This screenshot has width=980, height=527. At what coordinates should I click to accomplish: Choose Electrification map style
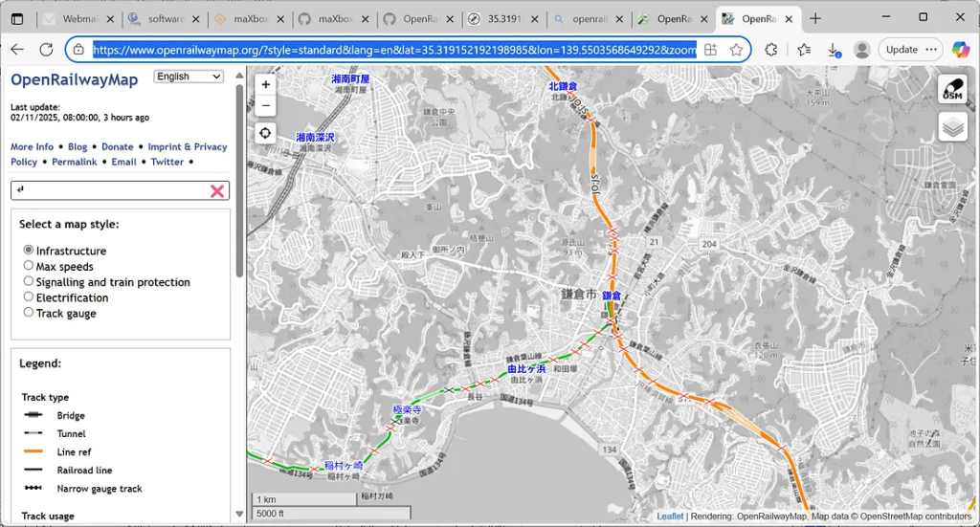(29, 297)
